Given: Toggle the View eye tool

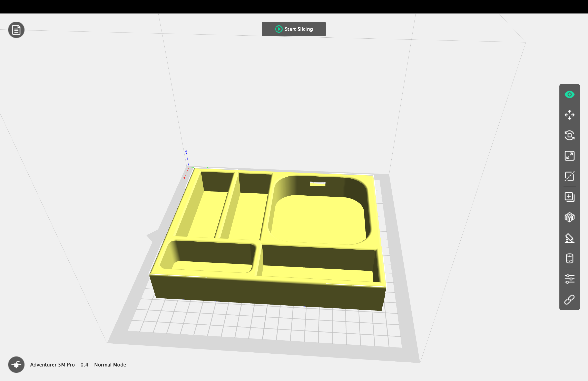Looking at the screenshot, I should pyautogui.click(x=569, y=94).
